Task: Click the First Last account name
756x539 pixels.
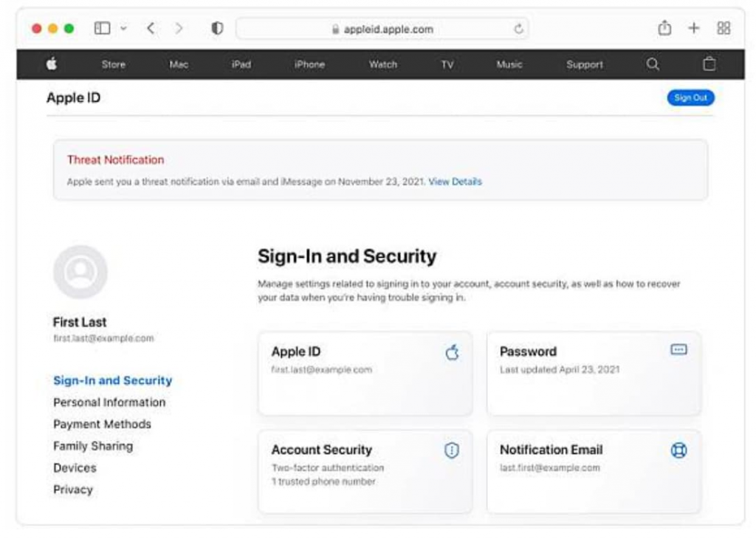Action: [x=80, y=322]
